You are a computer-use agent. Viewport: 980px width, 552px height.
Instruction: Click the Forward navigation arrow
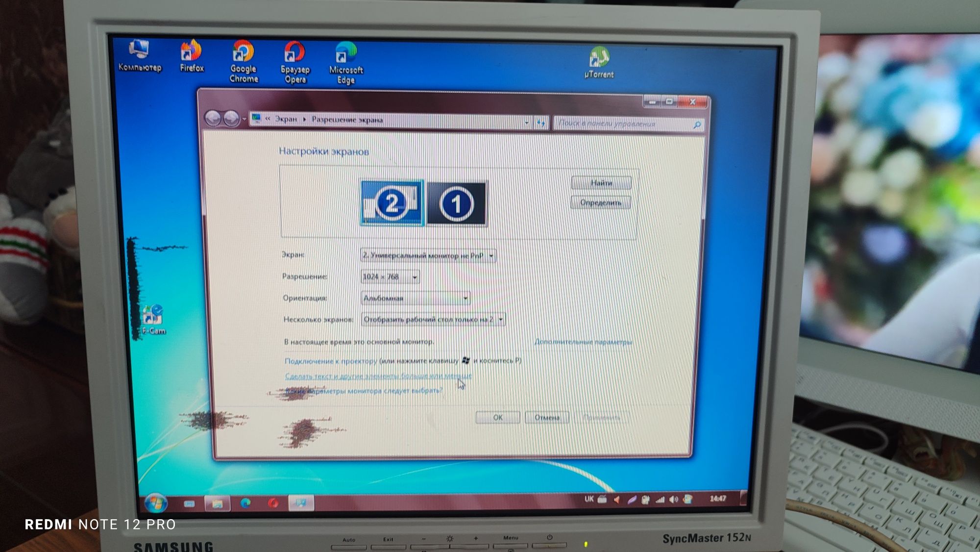coord(231,119)
